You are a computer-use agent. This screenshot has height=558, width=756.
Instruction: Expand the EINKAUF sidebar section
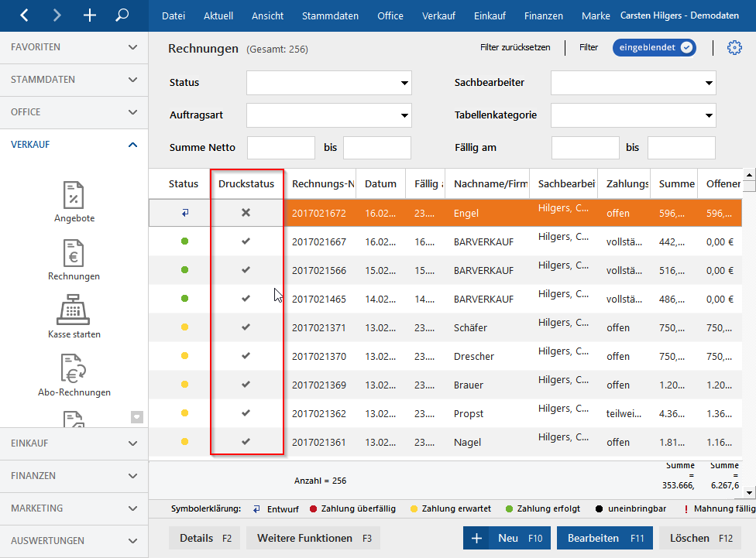point(74,443)
